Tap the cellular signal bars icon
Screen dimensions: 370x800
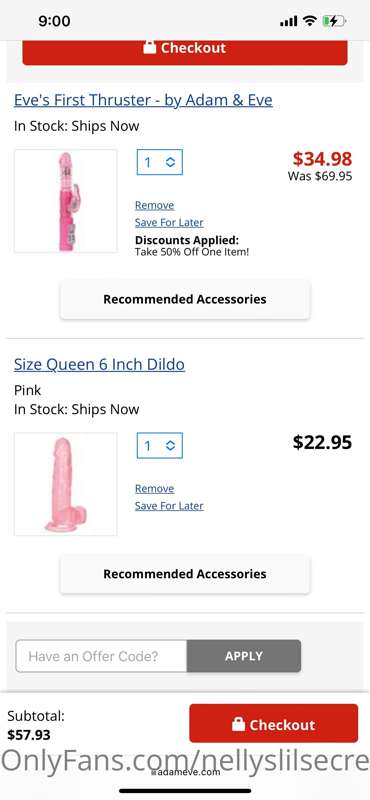pos(288,21)
